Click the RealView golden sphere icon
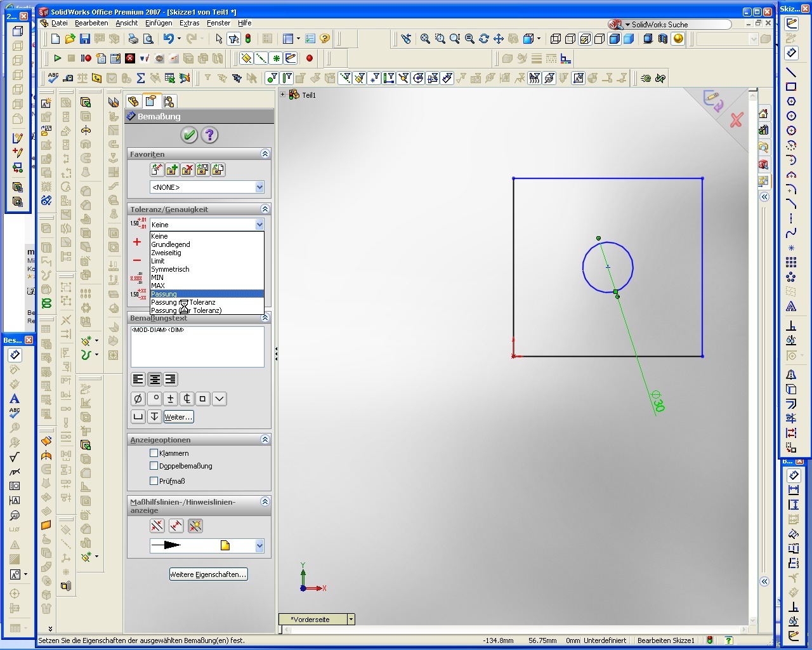This screenshot has height=650, width=812. pyautogui.click(x=678, y=39)
